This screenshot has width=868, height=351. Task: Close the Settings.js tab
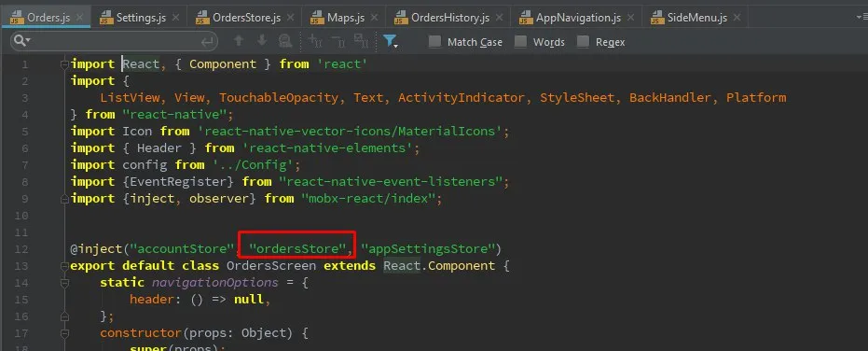pyautogui.click(x=176, y=18)
